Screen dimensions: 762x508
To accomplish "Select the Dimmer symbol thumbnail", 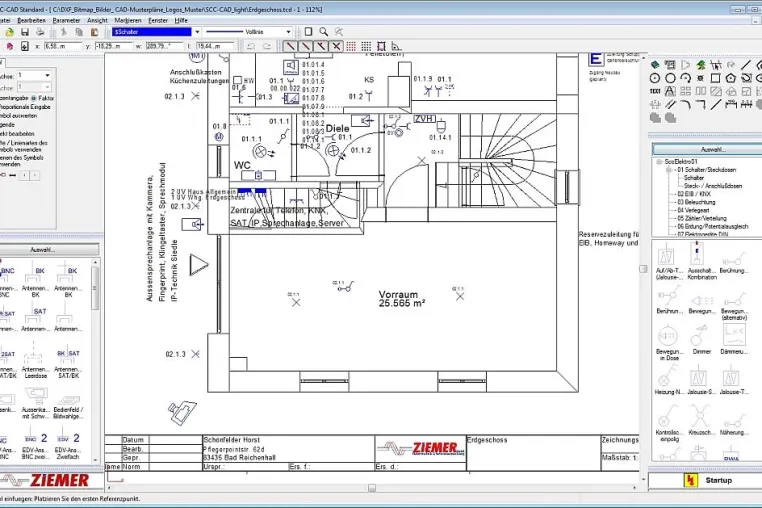I will (701, 340).
